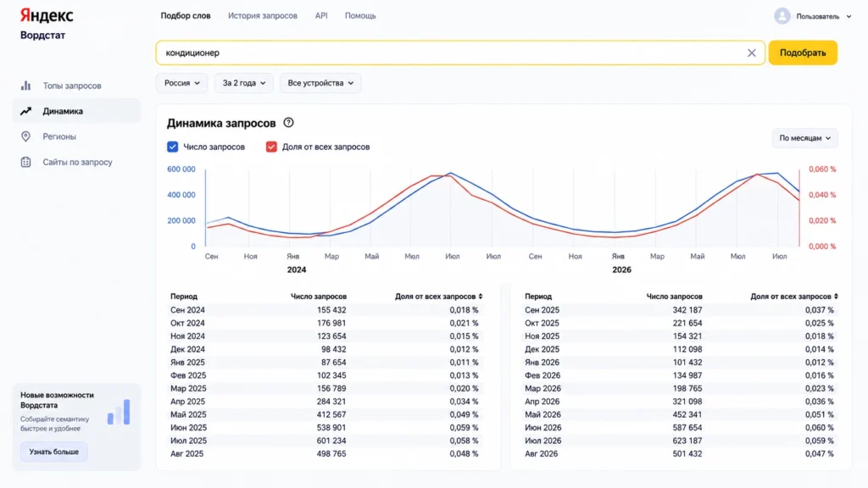
Task: Click the Апр 2025 period cell
Action: click(x=187, y=402)
